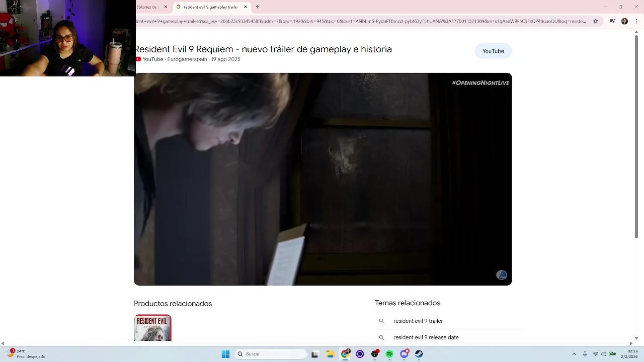Click the battery tray icon
Image resolution: width=644 pixels, height=362 pixels.
point(612,354)
